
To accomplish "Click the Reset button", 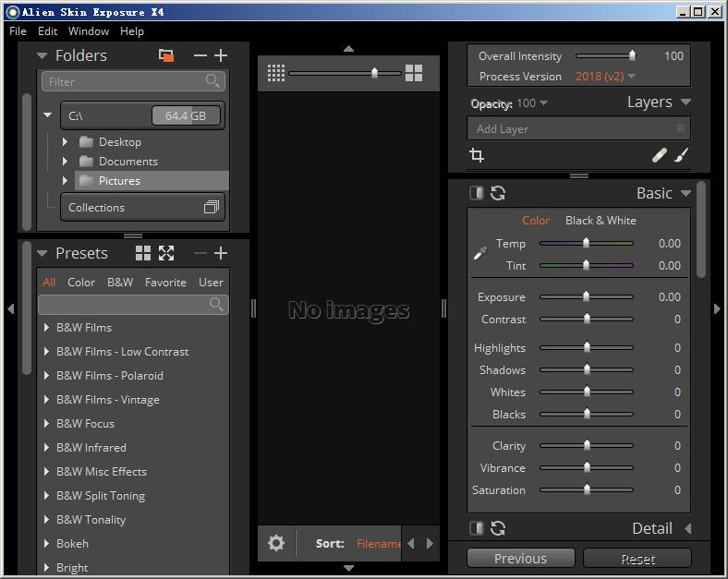I will click(x=637, y=558).
